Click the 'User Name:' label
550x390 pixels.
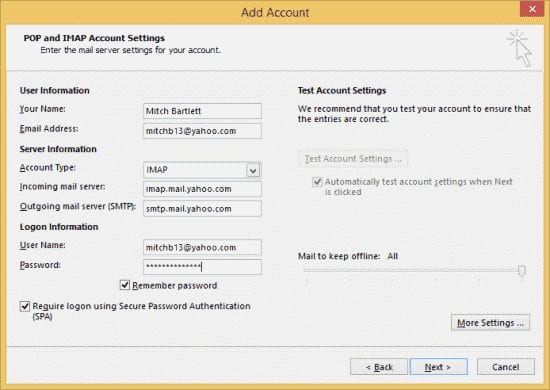42,245
